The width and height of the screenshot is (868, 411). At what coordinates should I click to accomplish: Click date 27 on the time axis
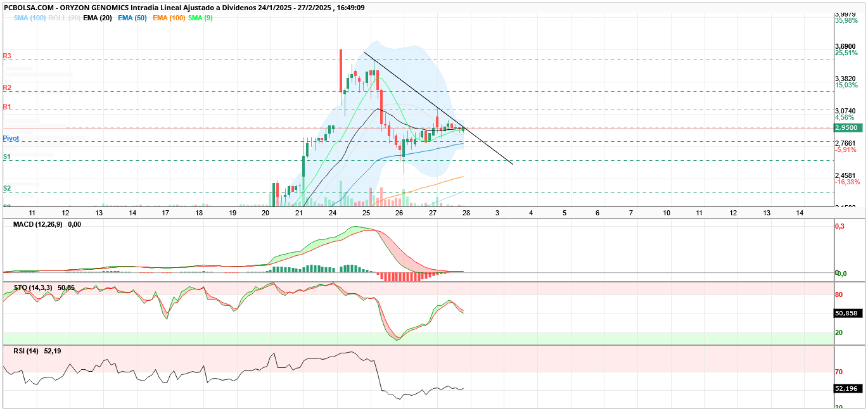(x=433, y=213)
